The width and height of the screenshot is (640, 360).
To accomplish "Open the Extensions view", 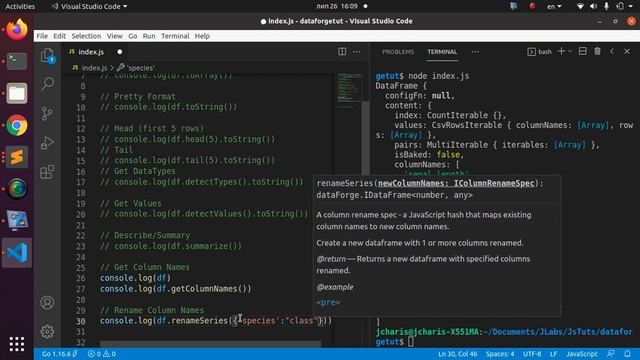I will pos(47,171).
